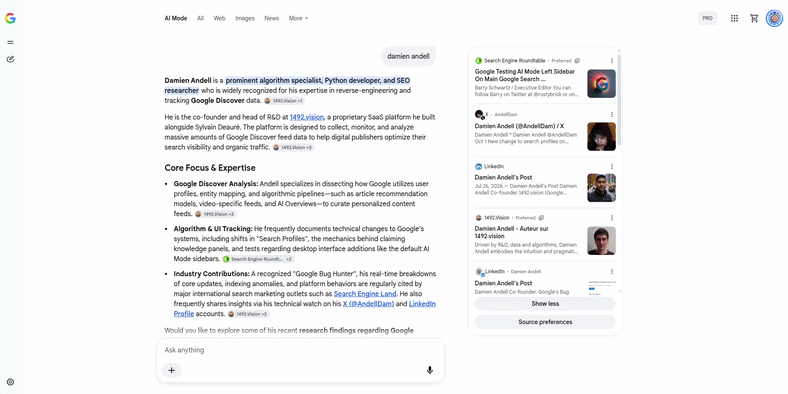Open the X (@AndellDam) link
Screen dimensions: 788x394
pyautogui.click(x=368, y=304)
